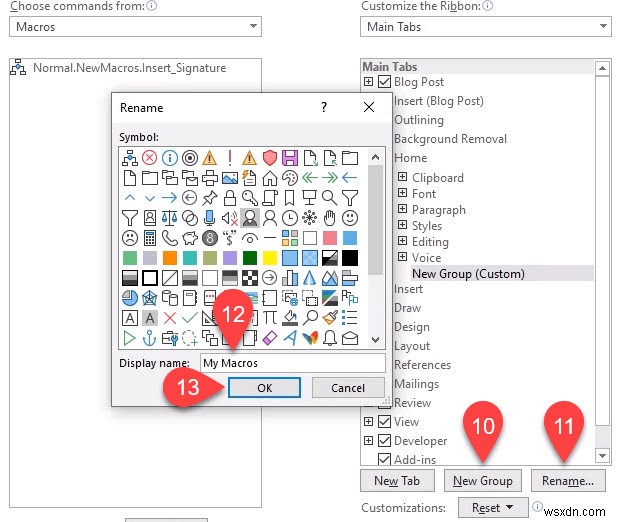Select the balance scales symbol
This screenshot has height=522, width=617.
[170, 218]
